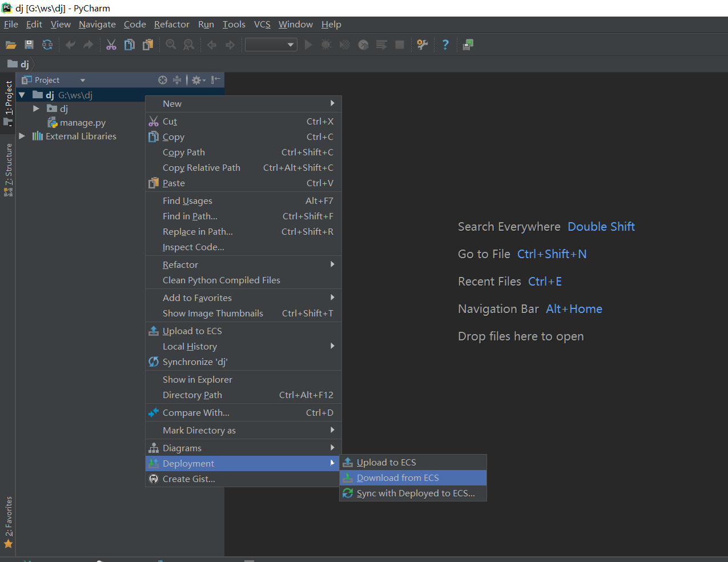Screen dimensions: 728x562
Task: Click the Paste icon in toolbar
Action: tap(148, 45)
